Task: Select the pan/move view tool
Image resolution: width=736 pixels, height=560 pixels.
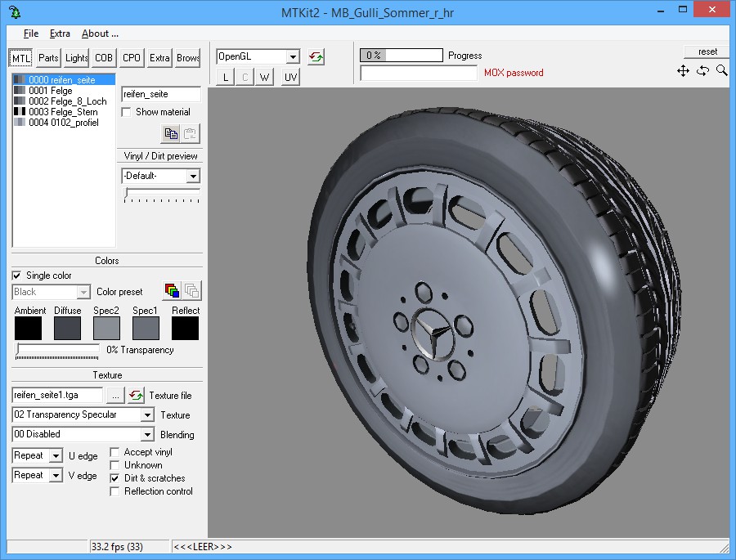Action: click(683, 71)
